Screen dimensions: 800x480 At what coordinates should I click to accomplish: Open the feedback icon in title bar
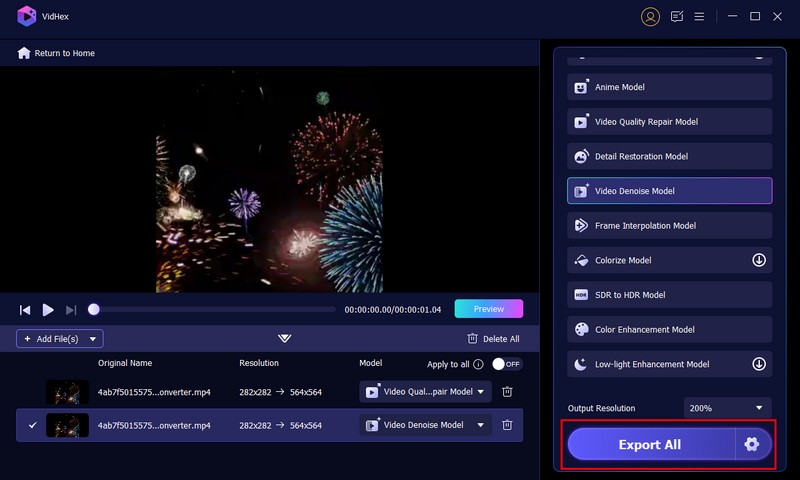[677, 17]
